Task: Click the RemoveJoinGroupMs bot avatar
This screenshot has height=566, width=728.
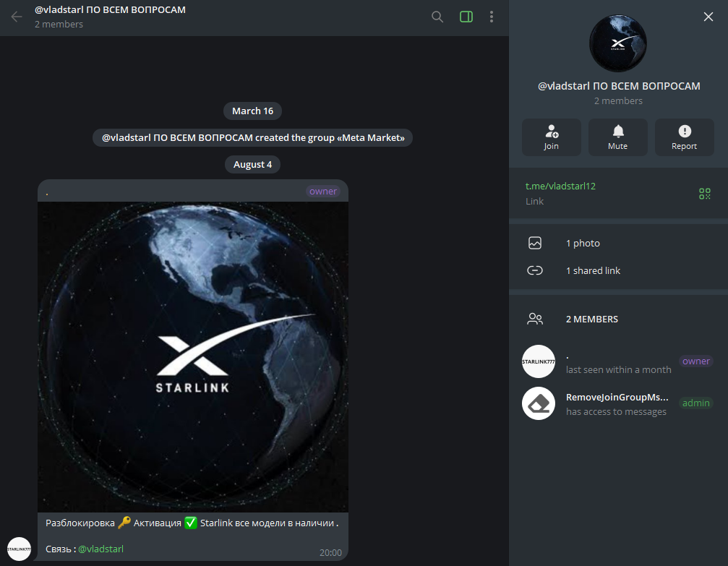Action: coord(539,403)
